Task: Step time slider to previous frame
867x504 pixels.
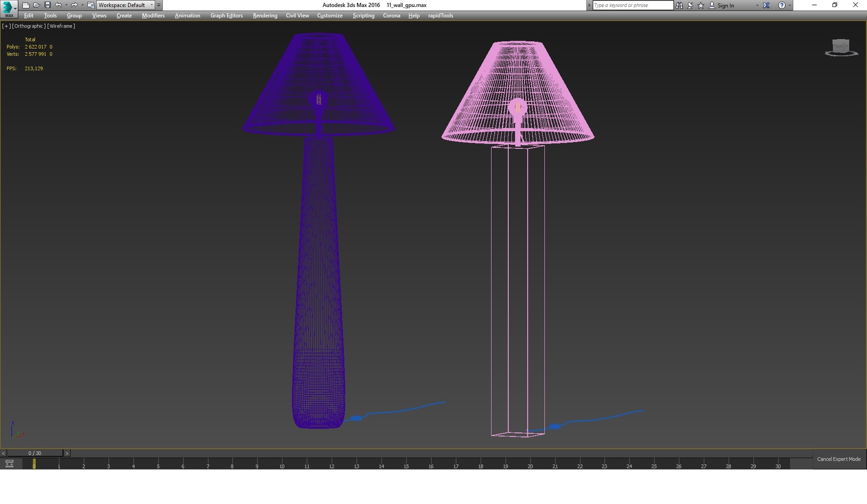Action: (x=3, y=453)
